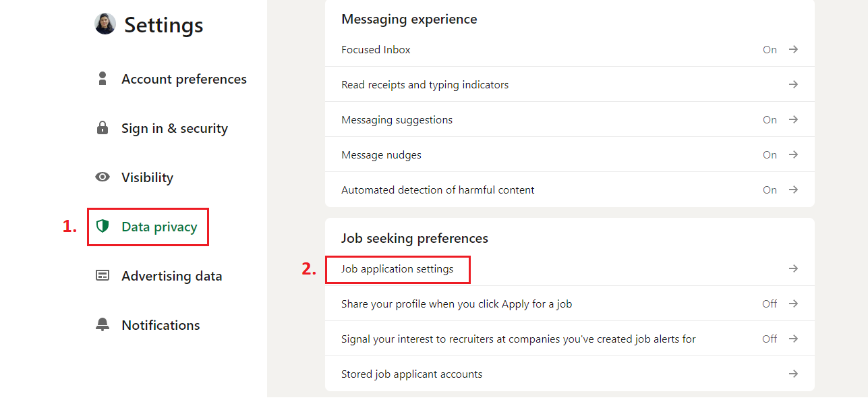Click the Account preferences person icon

(103, 78)
